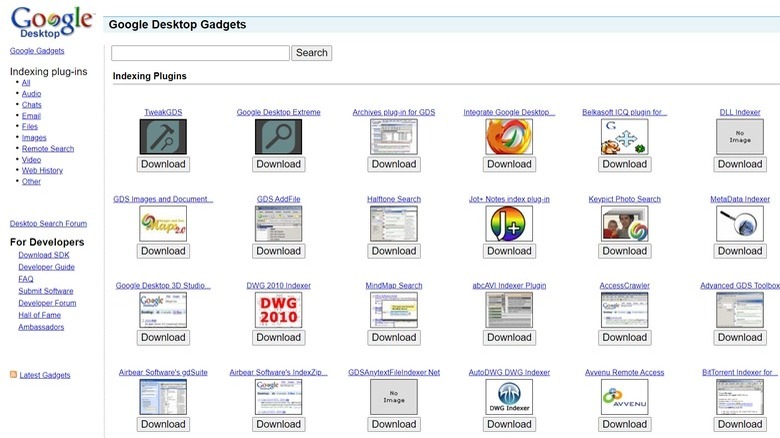This screenshot has height=438, width=780.
Task: Open the Belkasoft ICQ plugin thumbnail
Action: pyautogui.click(x=625, y=136)
